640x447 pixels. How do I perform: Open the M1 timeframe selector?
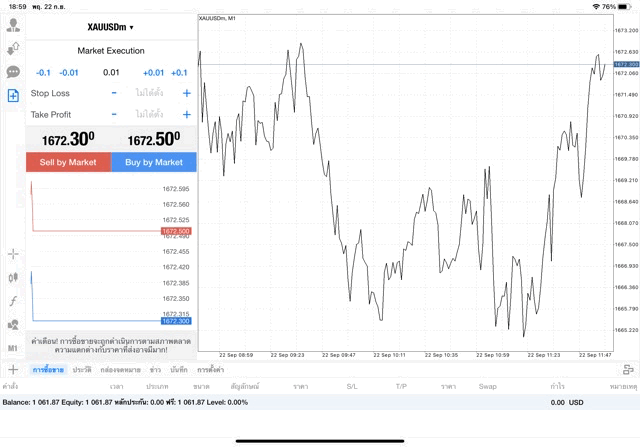(13, 348)
